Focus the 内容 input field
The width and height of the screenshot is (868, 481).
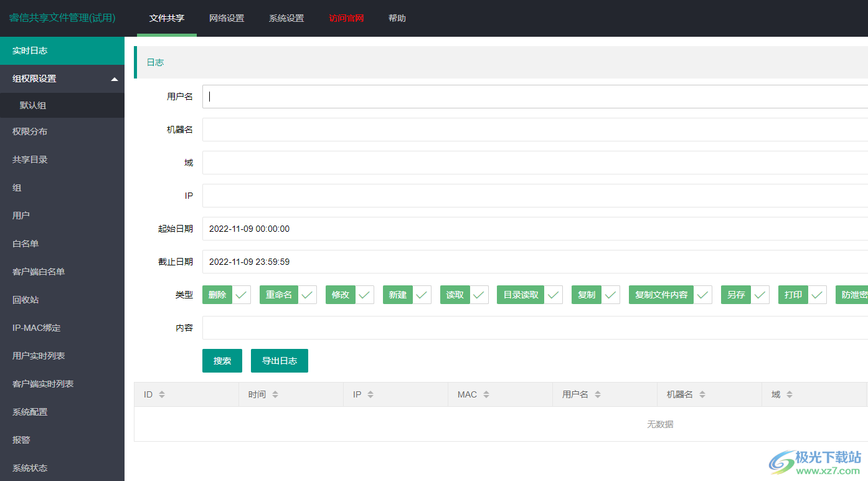pos(535,328)
